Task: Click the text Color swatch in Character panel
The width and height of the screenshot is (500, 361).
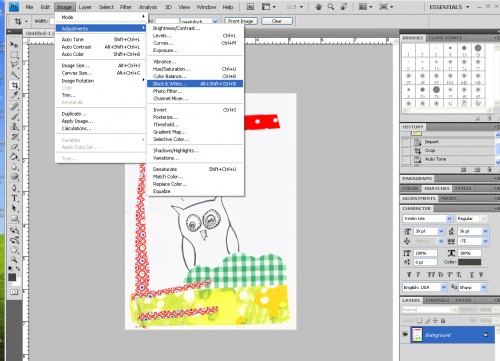Action: pyautogui.click(x=470, y=262)
